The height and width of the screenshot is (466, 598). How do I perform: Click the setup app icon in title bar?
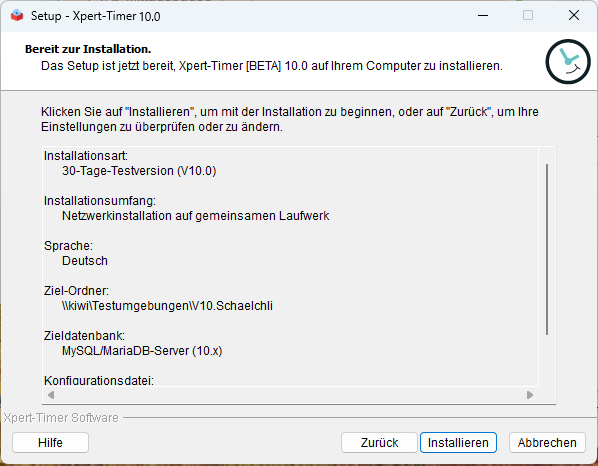point(17,16)
